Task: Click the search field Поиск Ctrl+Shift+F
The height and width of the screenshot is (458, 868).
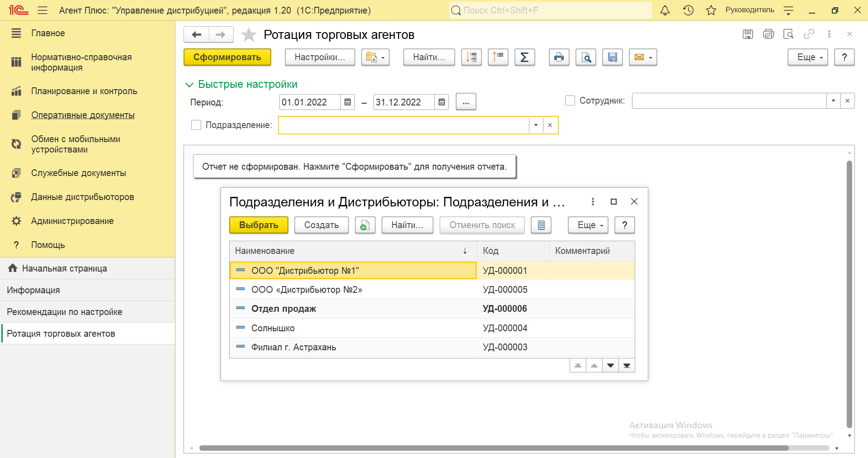Action: tap(550, 10)
